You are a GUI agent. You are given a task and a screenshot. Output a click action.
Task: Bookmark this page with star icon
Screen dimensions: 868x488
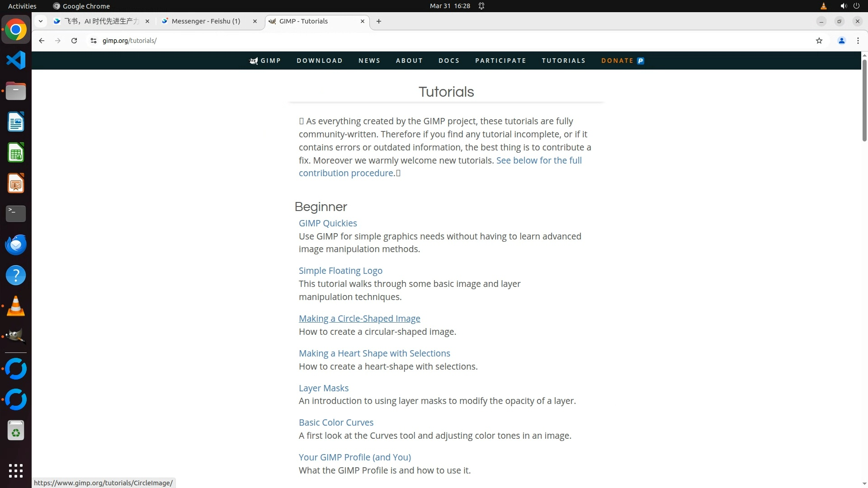click(819, 41)
